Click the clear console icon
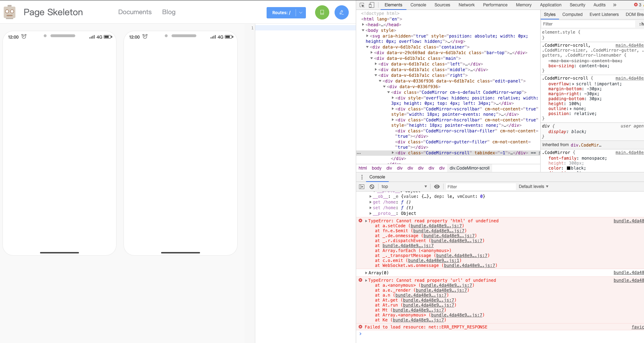Viewport: 644px width, 343px height. (x=372, y=187)
